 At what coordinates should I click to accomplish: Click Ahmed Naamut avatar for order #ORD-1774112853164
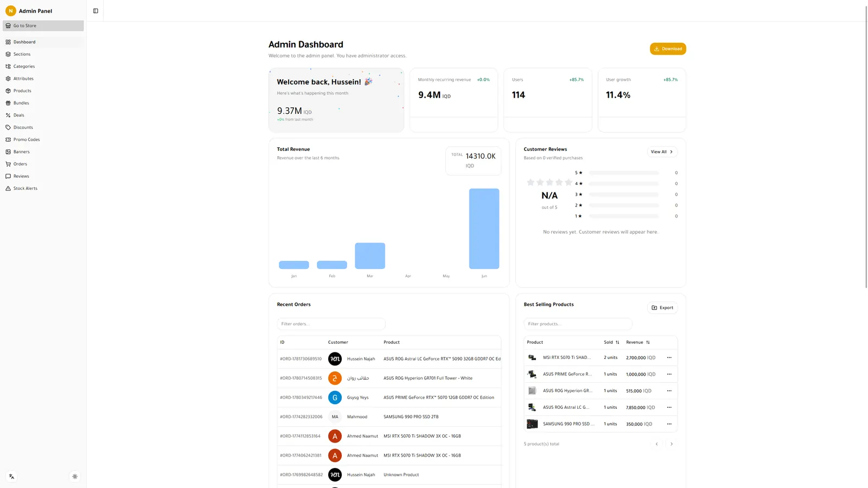pyautogui.click(x=335, y=436)
